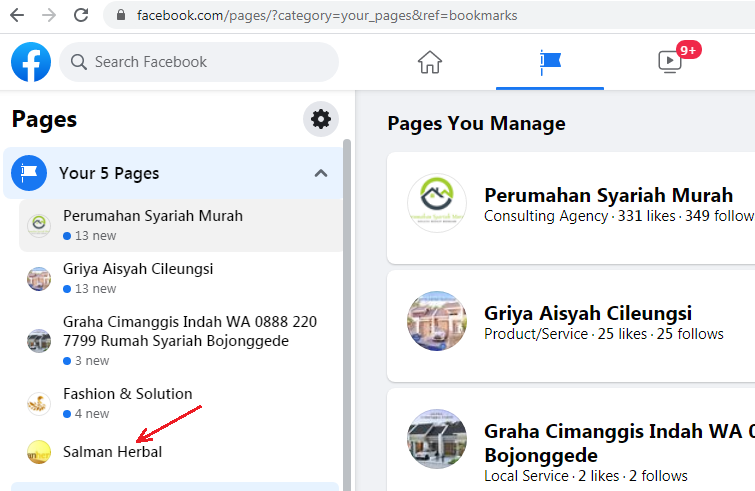
Task: Click the "Pages" sidebar heading
Action: coord(44,119)
